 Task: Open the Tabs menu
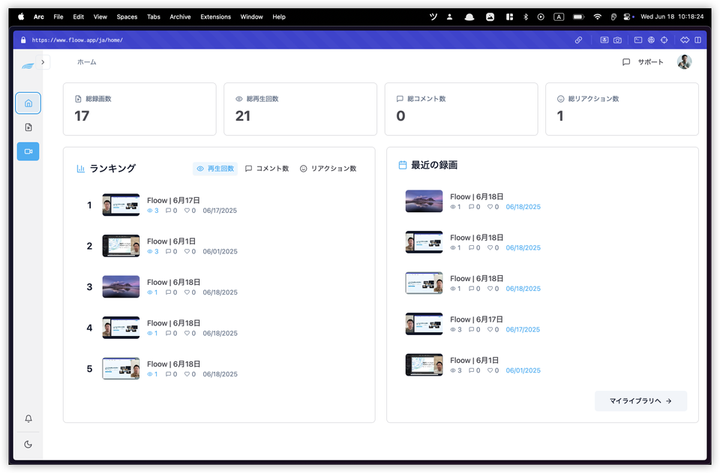(x=153, y=17)
